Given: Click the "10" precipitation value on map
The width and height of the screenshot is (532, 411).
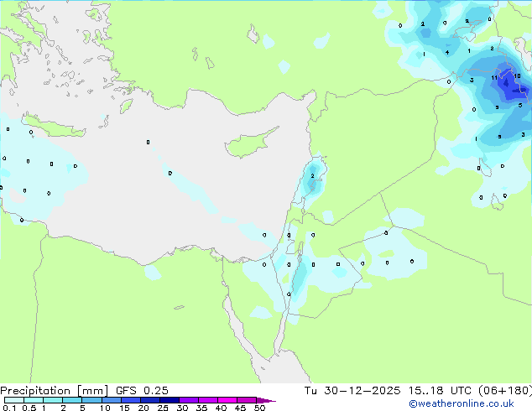Looking at the screenshot, I should [517, 75].
